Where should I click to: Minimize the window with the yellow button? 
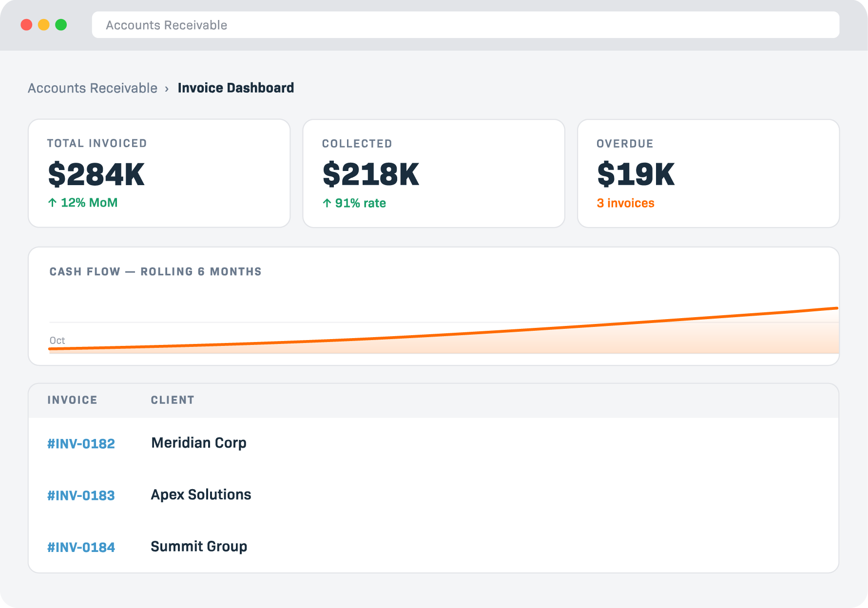tap(44, 25)
